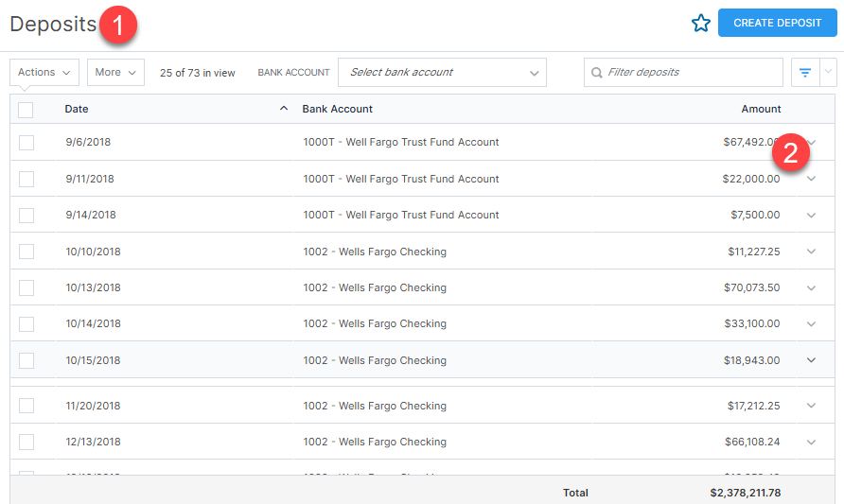Select the checkbox for 10/10/2018 deposit

pyautogui.click(x=26, y=252)
